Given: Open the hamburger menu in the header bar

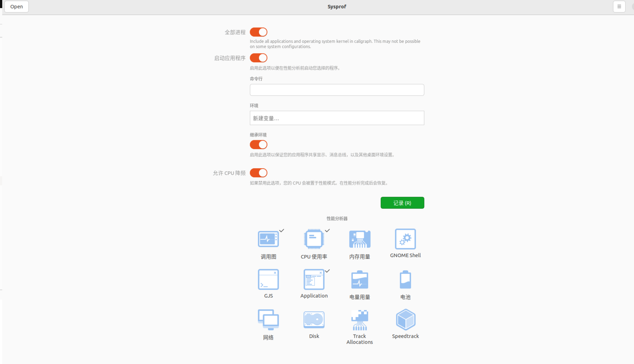Looking at the screenshot, I should point(619,6).
